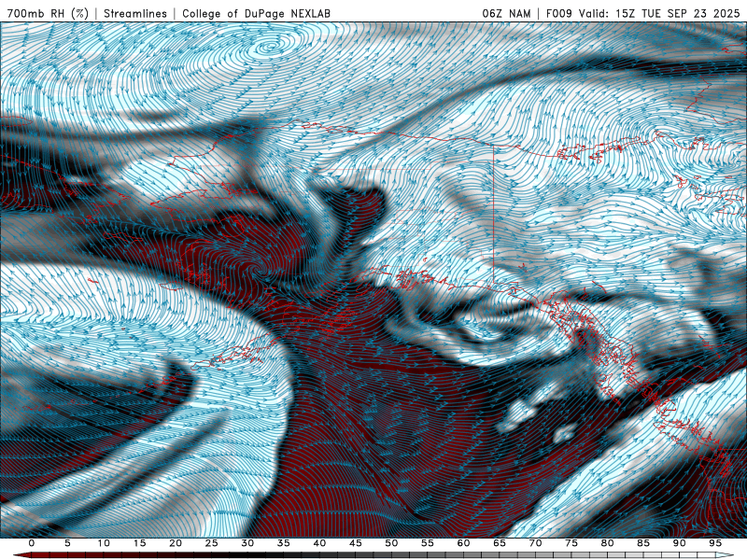Click the "95" label on color scale

coord(715,543)
